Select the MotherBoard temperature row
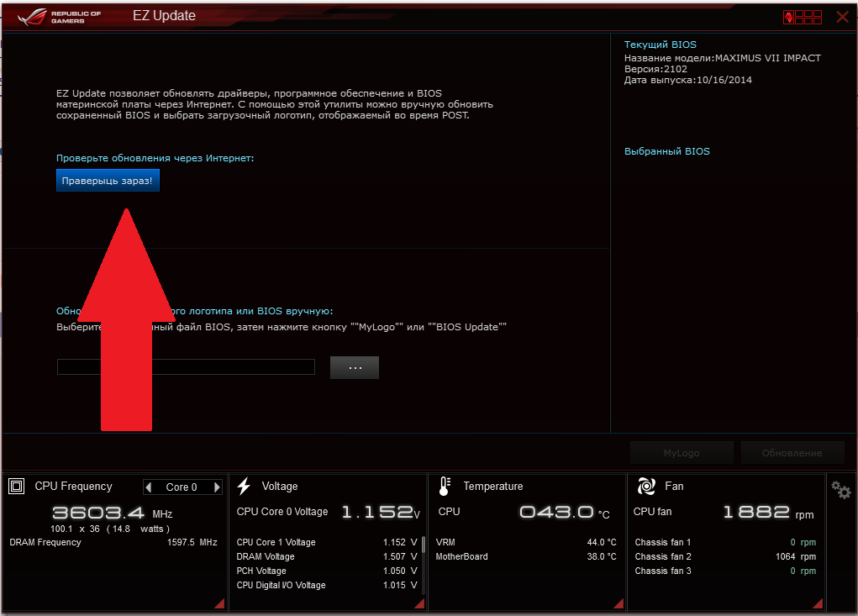Image resolution: width=858 pixels, height=616 pixels. [x=526, y=556]
